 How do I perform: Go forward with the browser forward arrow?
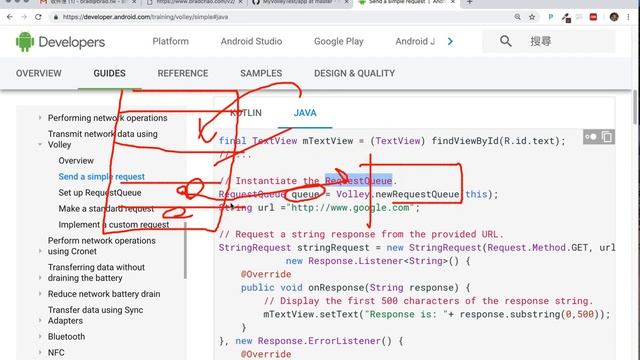24,17
